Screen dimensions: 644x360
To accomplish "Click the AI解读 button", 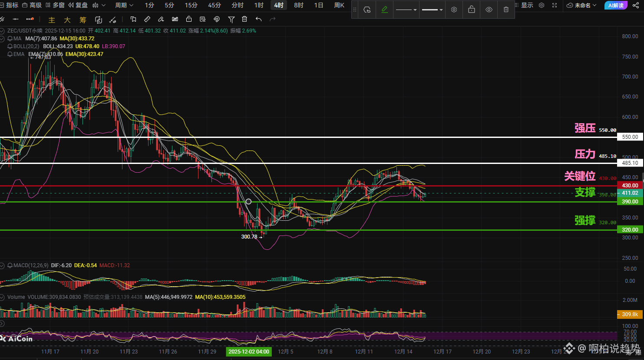I will [615, 5].
